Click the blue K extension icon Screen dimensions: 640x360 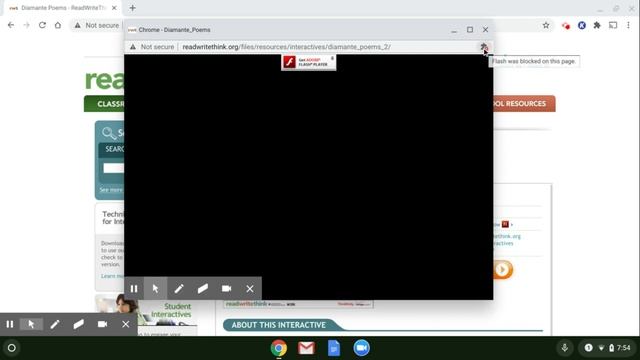coord(582,25)
